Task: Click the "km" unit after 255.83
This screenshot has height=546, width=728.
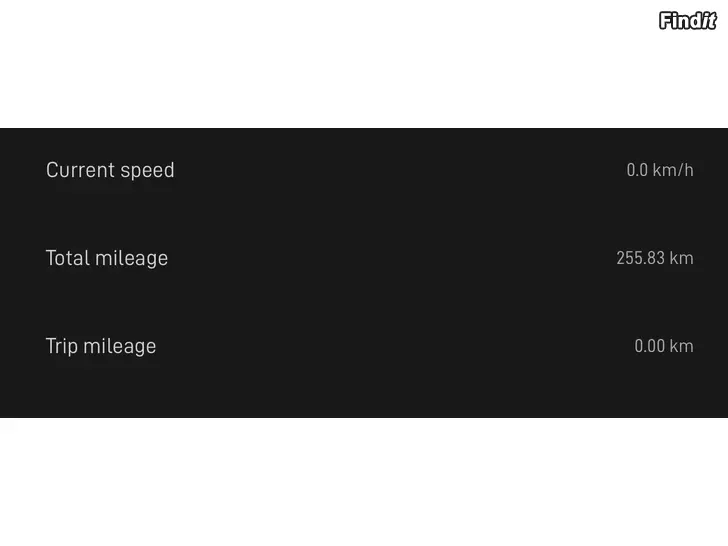Action: click(x=682, y=258)
